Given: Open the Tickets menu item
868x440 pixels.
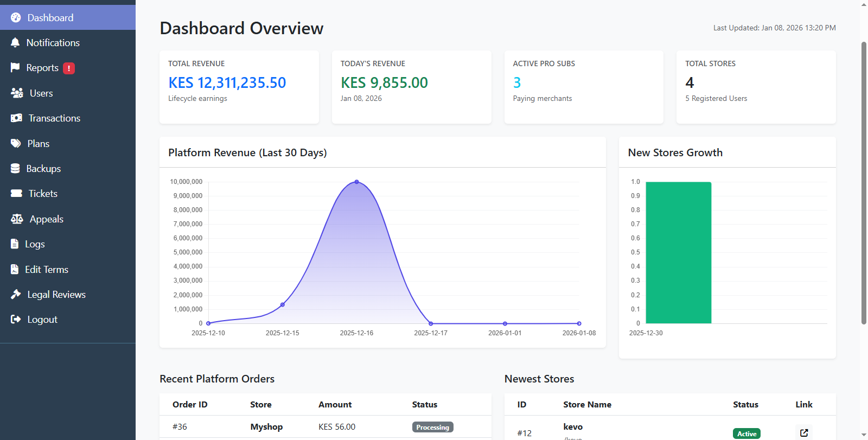Looking at the screenshot, I should (x=42, y=194).
